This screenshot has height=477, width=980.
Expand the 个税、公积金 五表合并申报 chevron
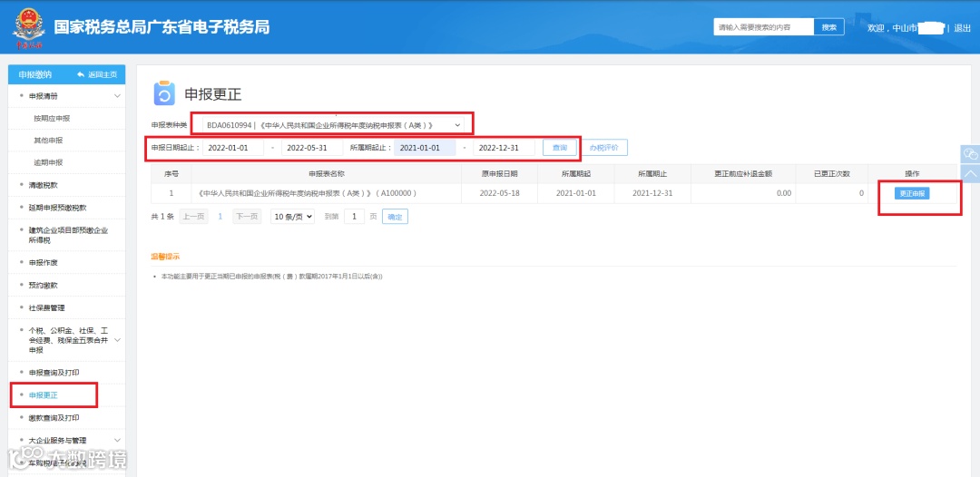click(x=117, y=340)
